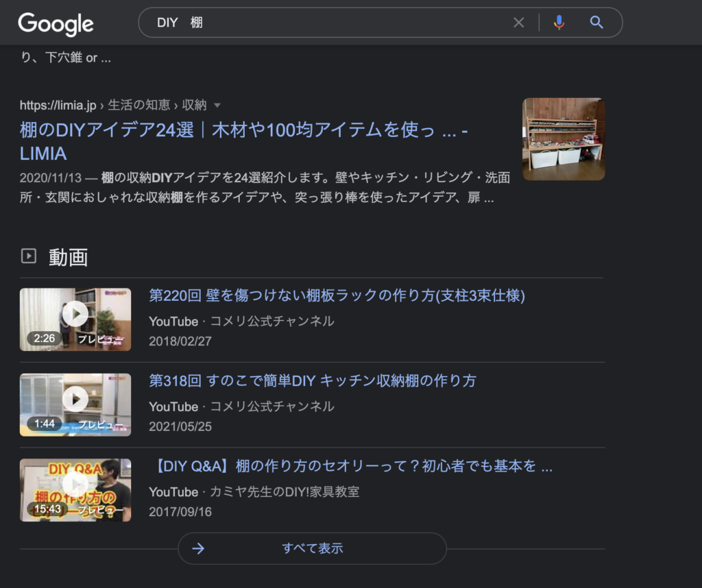Open 第318回 すのこで簡単DIY video link
This screenshot has width=702, height=588.
(x=313, y=381)
